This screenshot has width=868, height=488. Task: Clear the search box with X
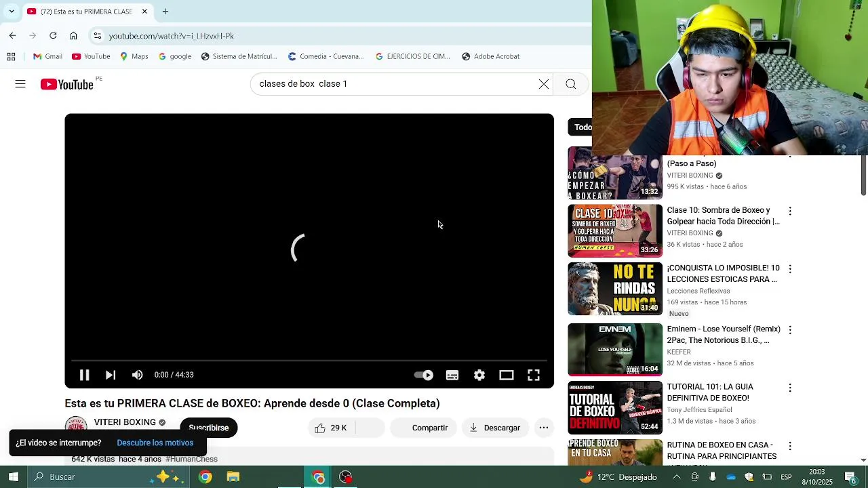(x=544, y=84)
